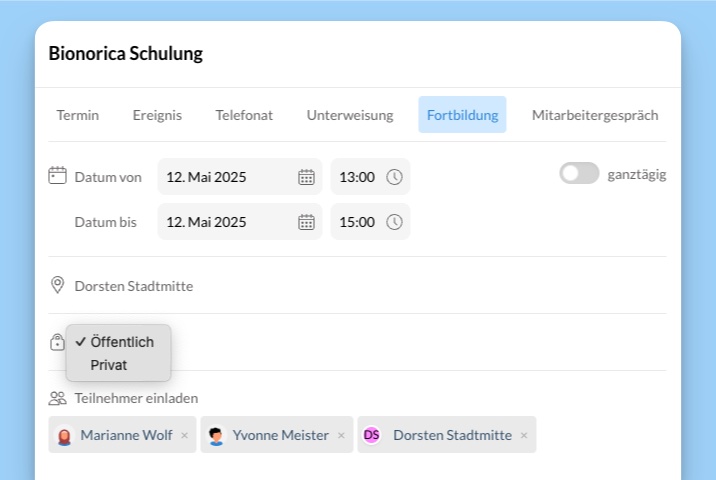Click the location pin icon

pos(58,286)
